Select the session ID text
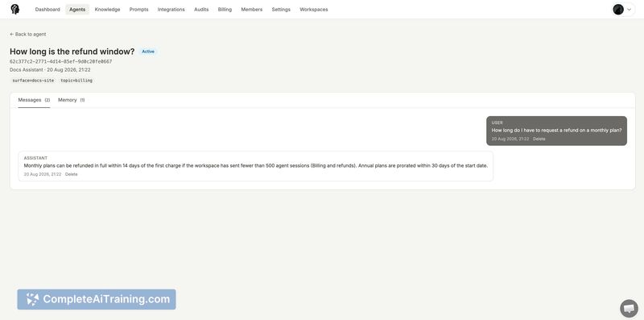The width and height of the screenshot is (644, 320). pos(61,62)
